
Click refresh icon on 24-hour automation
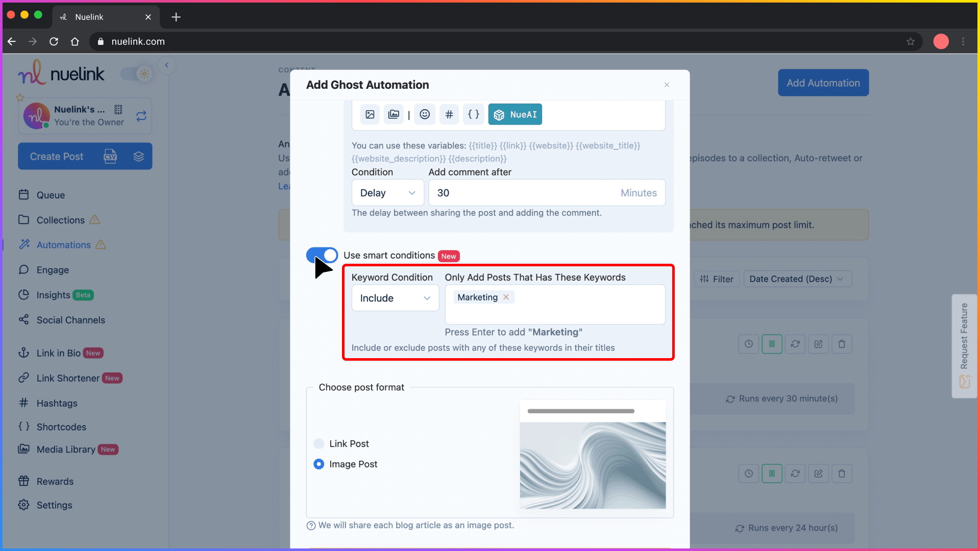coord(795,473)
